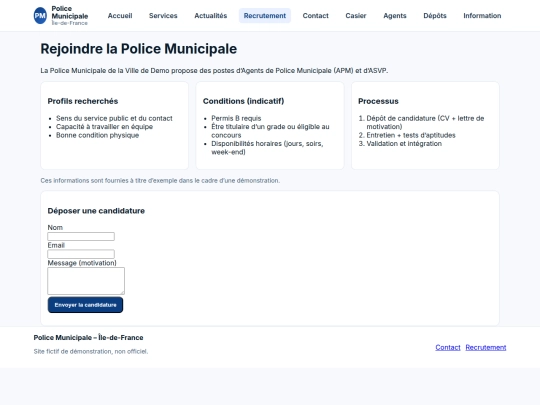The height and width of the screenshot is (405, 540).
Task: Click the text Bonne condition physique
Action: pos(97,135)
